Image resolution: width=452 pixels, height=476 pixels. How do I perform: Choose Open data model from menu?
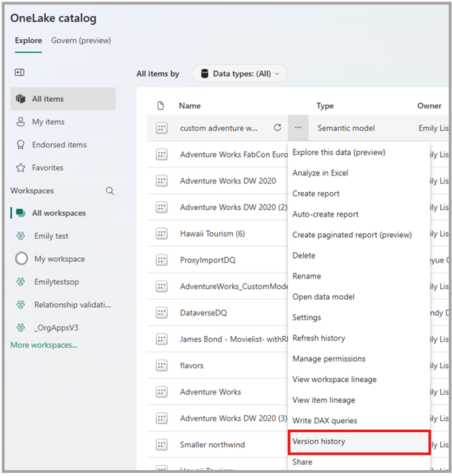(359, 297)
